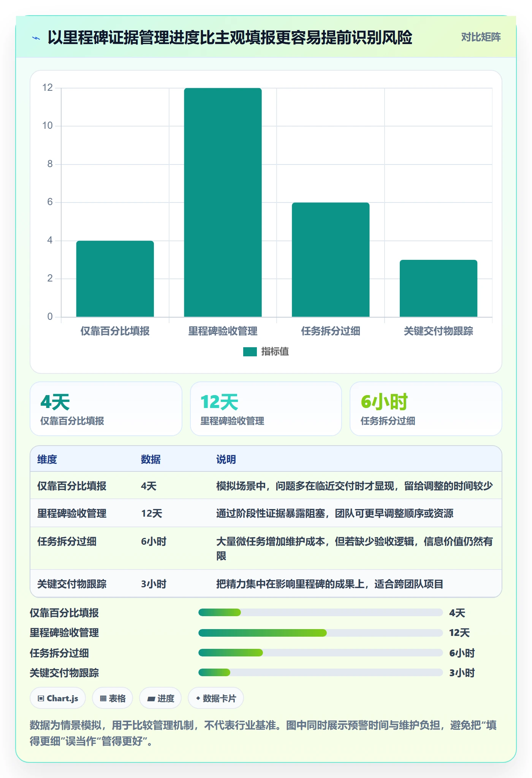Click the tallest chart bar, 里程碑验收管理

[x=223, y=202]
